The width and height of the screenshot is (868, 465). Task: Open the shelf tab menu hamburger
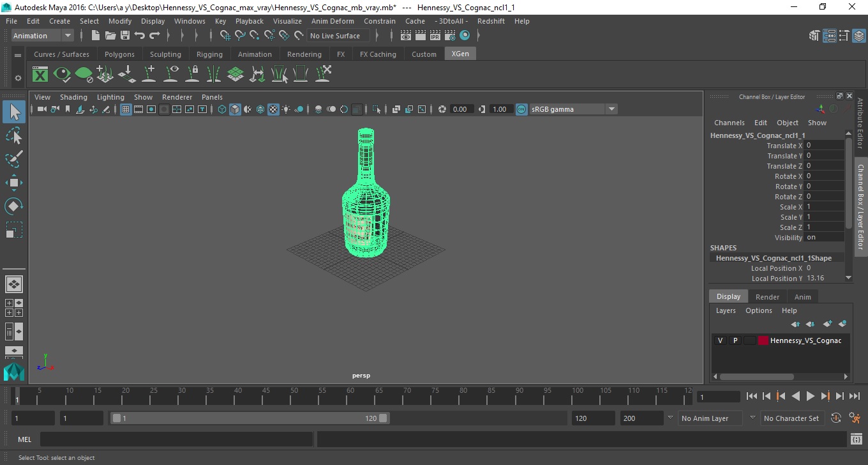coord(18,55)
